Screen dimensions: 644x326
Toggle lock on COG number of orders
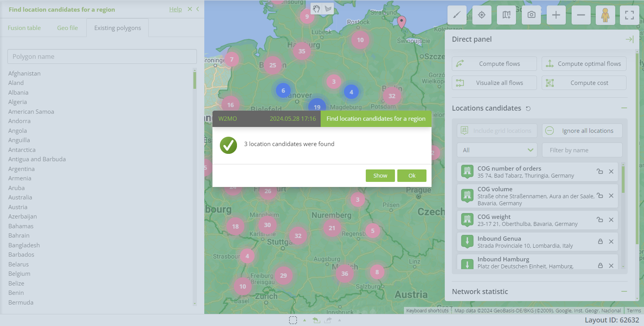(x=600, y=171)
